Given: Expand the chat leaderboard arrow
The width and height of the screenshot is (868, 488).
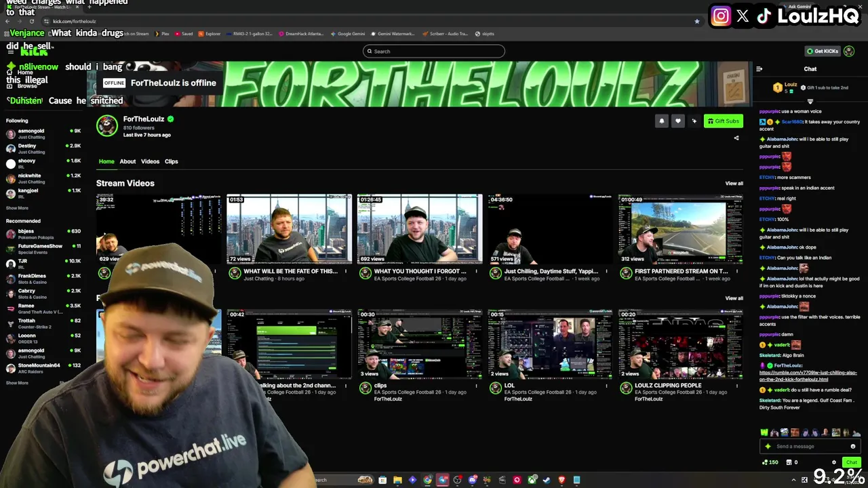Looking at the screenshot, I should (x=810, y=102).
